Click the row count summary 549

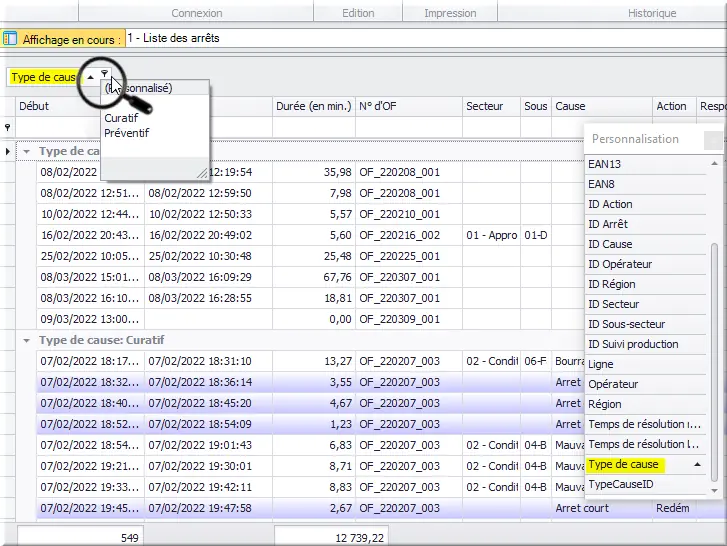81,538
